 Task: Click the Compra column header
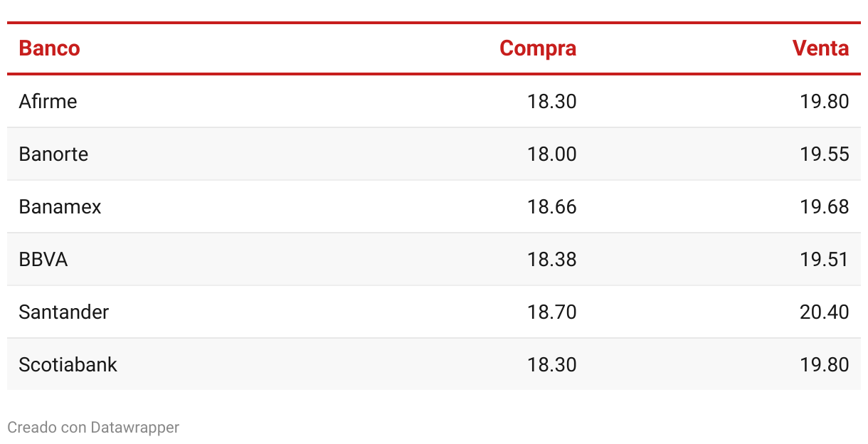pyautogui.click(x=538, y=48)
